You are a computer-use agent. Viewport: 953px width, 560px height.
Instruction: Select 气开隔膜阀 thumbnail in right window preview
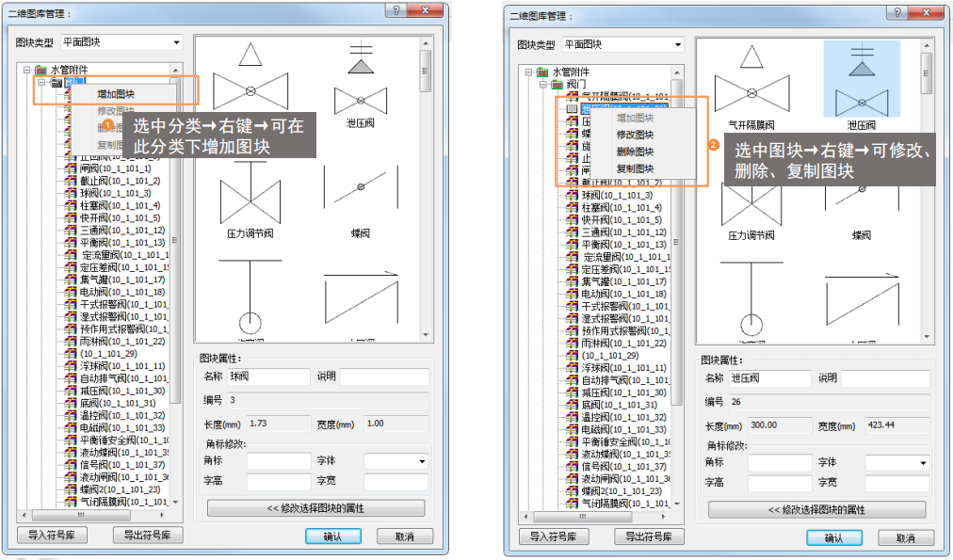(x=751, y=85)
